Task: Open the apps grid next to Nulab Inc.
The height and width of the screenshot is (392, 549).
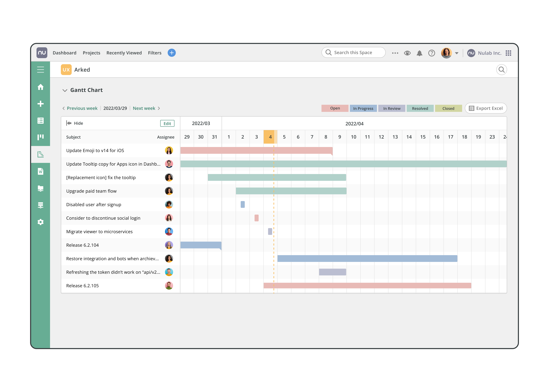Action: pyautogui.click(x=508, y=53)
